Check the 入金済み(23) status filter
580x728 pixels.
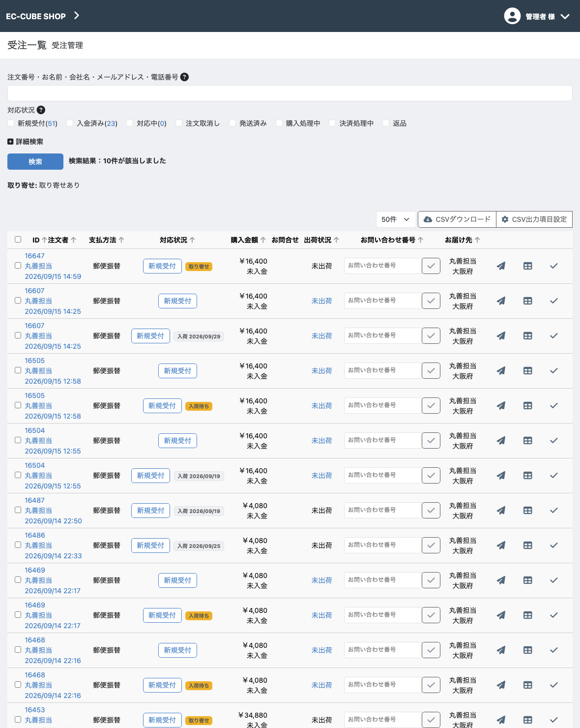70,123
